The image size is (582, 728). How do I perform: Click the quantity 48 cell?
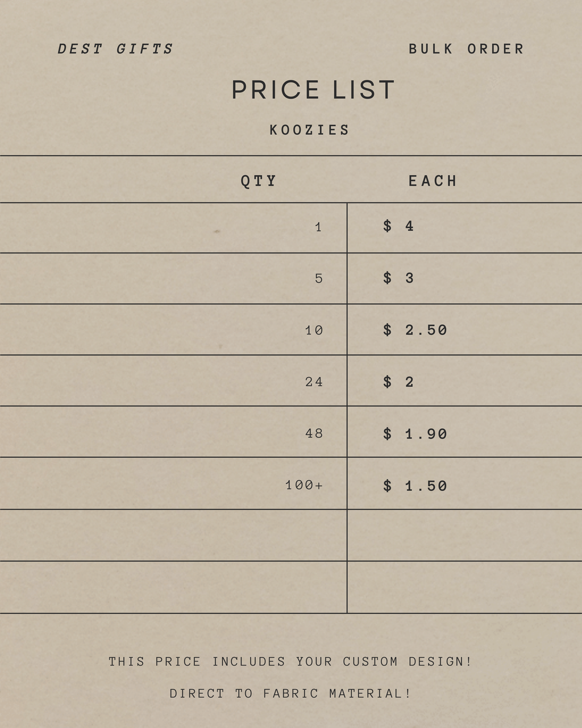click(x=314, y=434)
